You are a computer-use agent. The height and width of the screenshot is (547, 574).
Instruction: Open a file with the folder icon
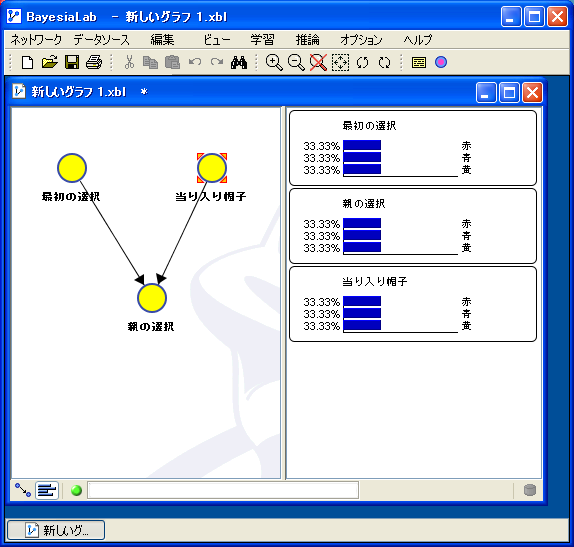coord(49,62)
